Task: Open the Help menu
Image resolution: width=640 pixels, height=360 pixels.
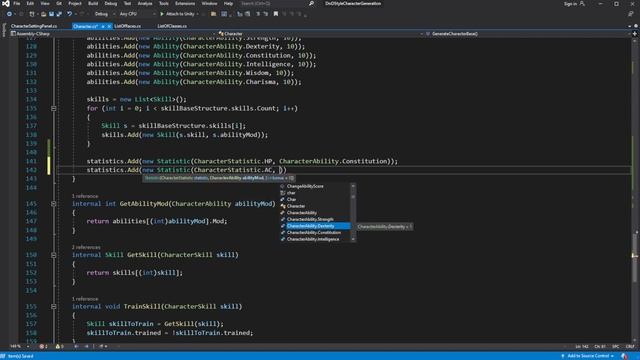Action: pyautogui.click(x=229, y=4)
